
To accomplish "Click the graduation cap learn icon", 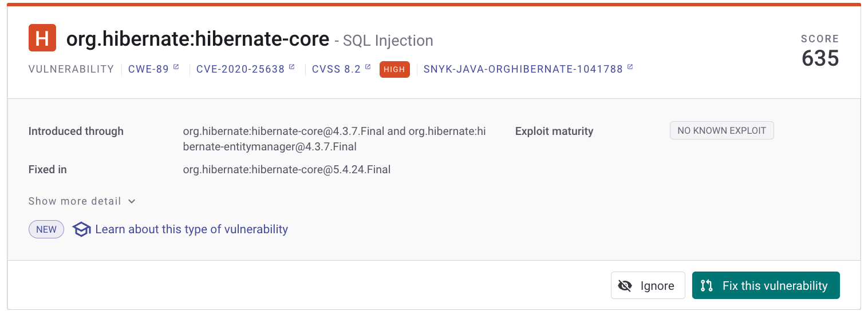I will [x=82, y=230].
